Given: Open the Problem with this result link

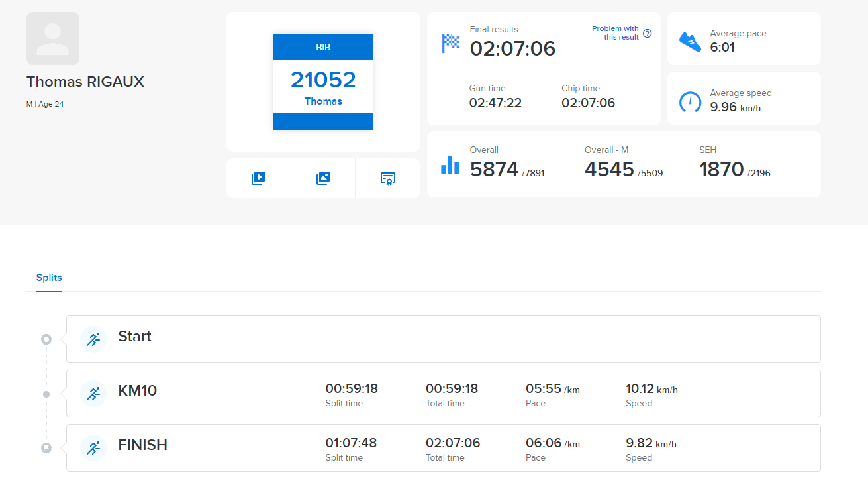Looking at the screenshot, I should coord(616,33).
